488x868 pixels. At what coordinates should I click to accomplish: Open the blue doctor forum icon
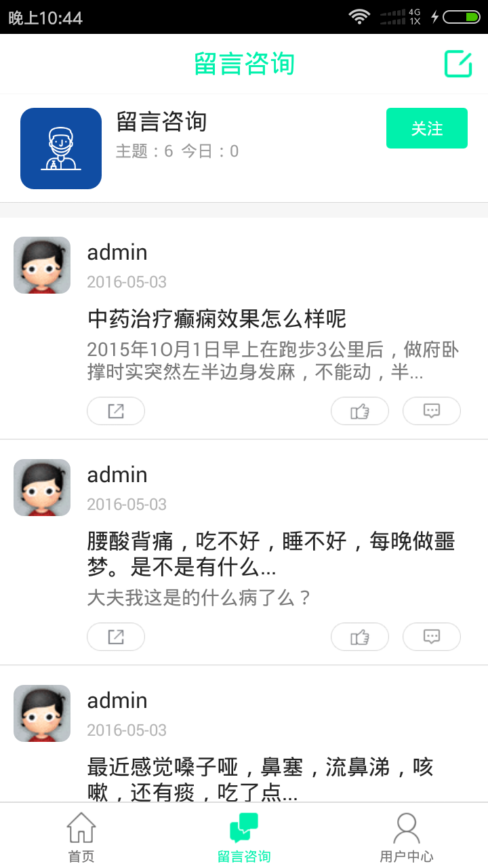[x=61, y=149]
